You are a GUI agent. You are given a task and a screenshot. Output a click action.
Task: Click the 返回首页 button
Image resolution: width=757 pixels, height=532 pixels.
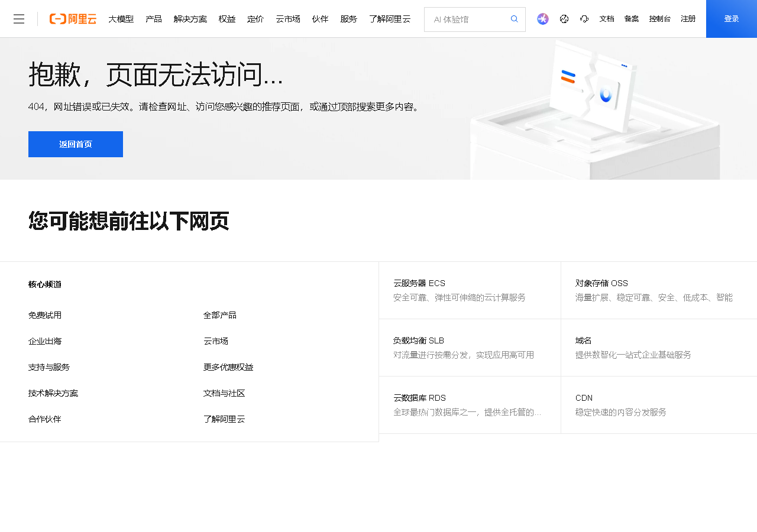tap(76, 144)
